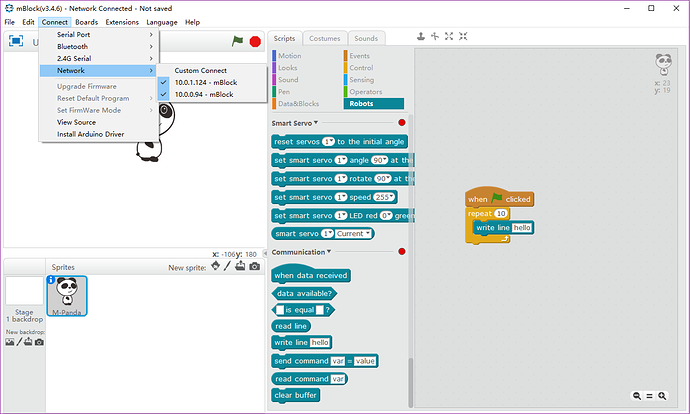Click View Source menu item
The image size is (690, 414).
[76, 122]
